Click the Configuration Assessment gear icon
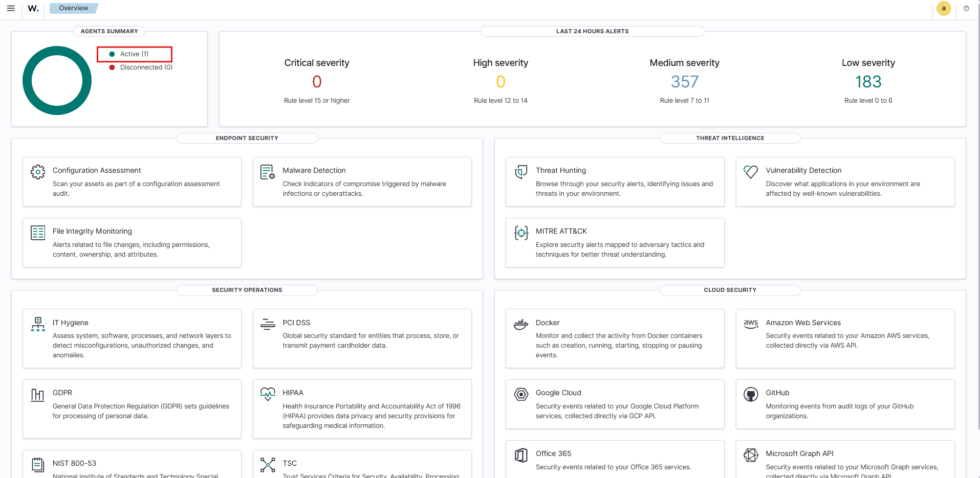The height and width of the screenshot is (478, 980). click(38, 172)
